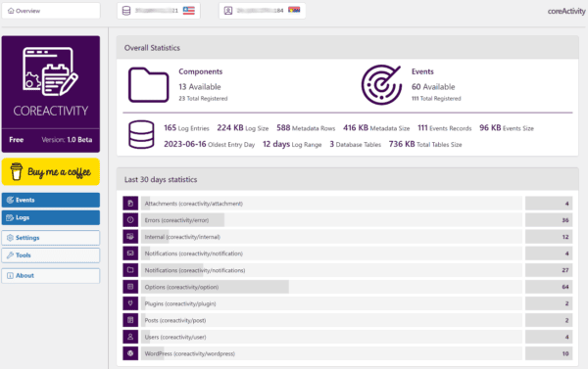The height and width of the screenshot is (369, 588).
Task: Click the Tools wrench icon
Action: [10, 255]
